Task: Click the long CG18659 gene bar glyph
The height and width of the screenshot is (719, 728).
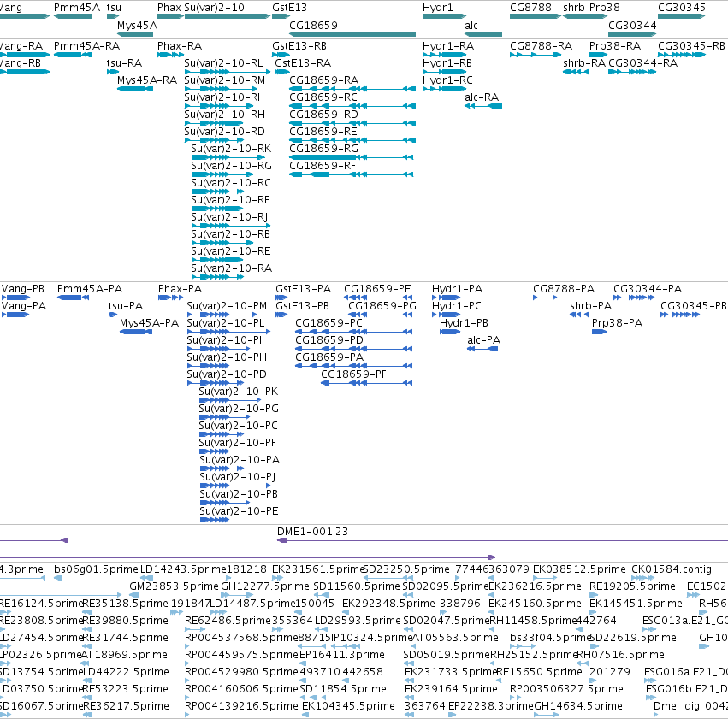Action: (352, 34)
